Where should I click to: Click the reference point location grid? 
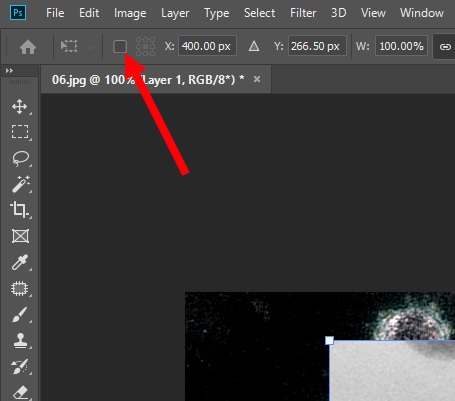point(146,46)
